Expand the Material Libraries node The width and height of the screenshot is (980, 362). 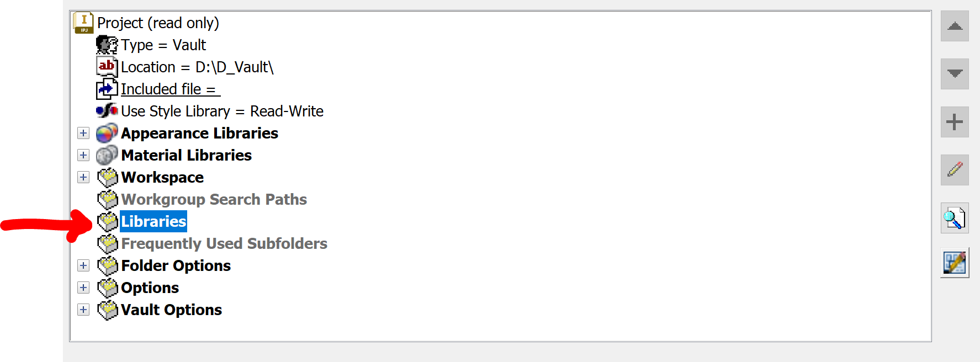[x=83, y=155]
